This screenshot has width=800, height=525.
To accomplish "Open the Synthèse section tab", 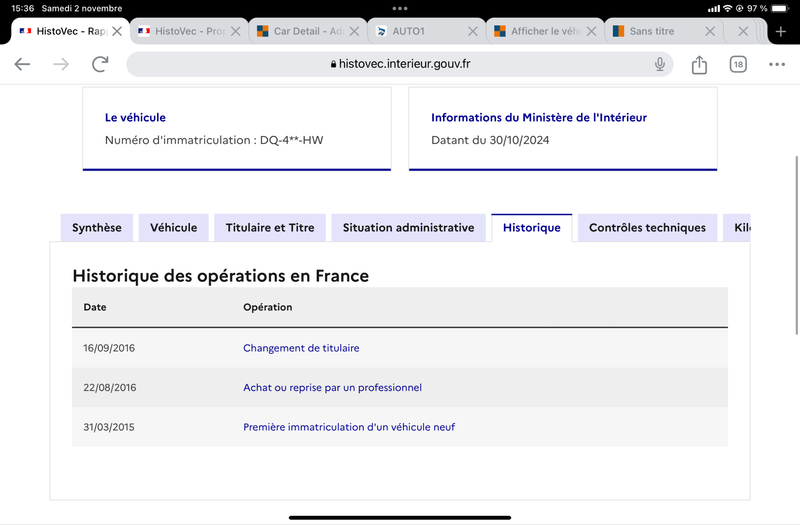I will point(97,228).
